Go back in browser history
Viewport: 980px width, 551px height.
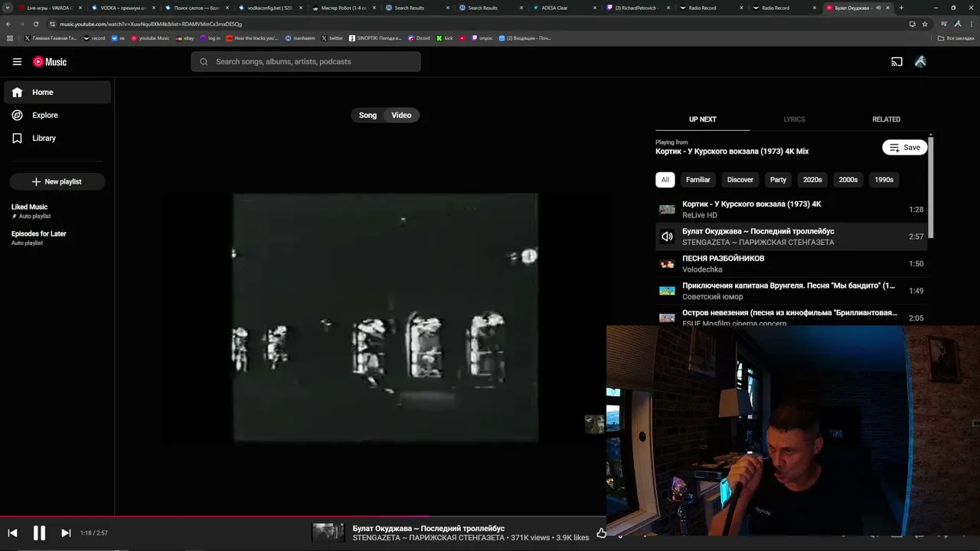tap(8, 24)
